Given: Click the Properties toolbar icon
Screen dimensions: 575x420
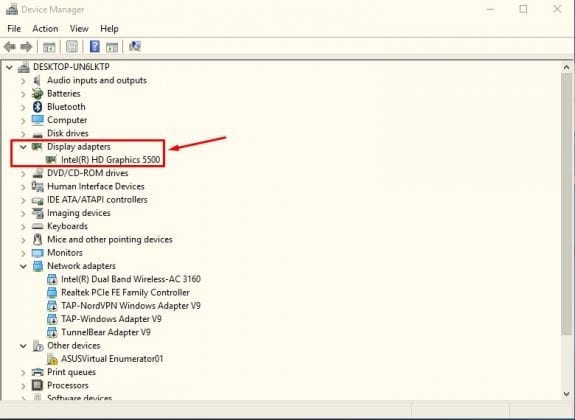Looking at the screenshot, I should 72,46.
